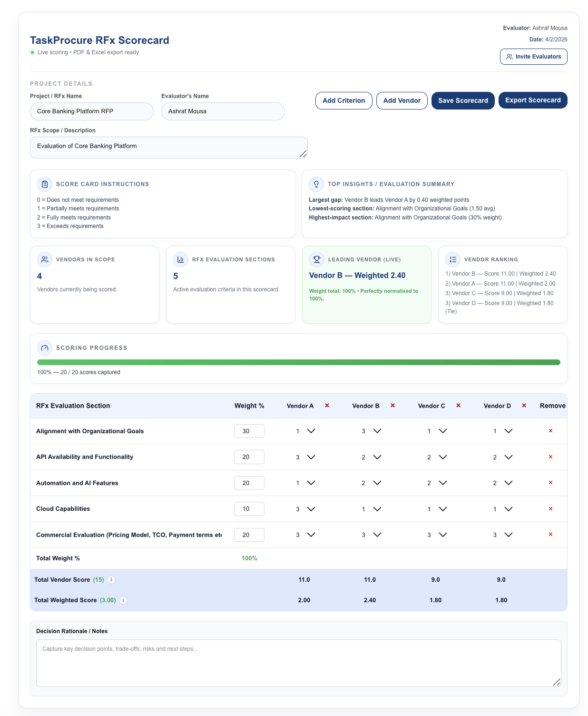Viewport: 588px width, 716px height.
Task: Remove Vendor D using its red X
Action: coord(524,406)
